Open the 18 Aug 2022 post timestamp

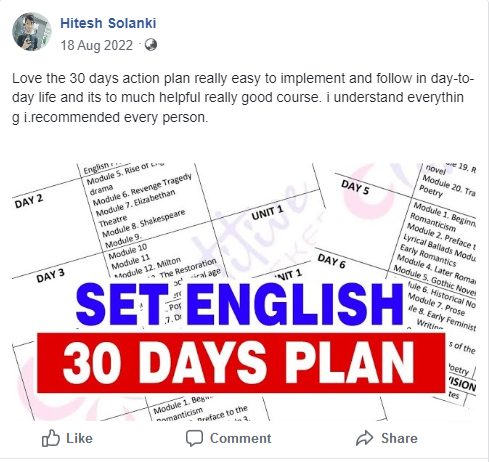[97, 45]
